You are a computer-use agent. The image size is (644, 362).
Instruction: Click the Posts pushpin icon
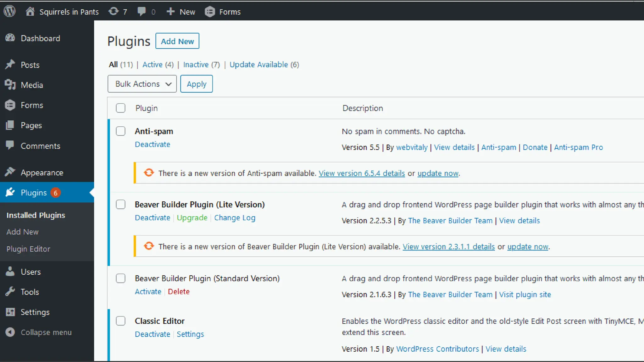tap(10, 64)
